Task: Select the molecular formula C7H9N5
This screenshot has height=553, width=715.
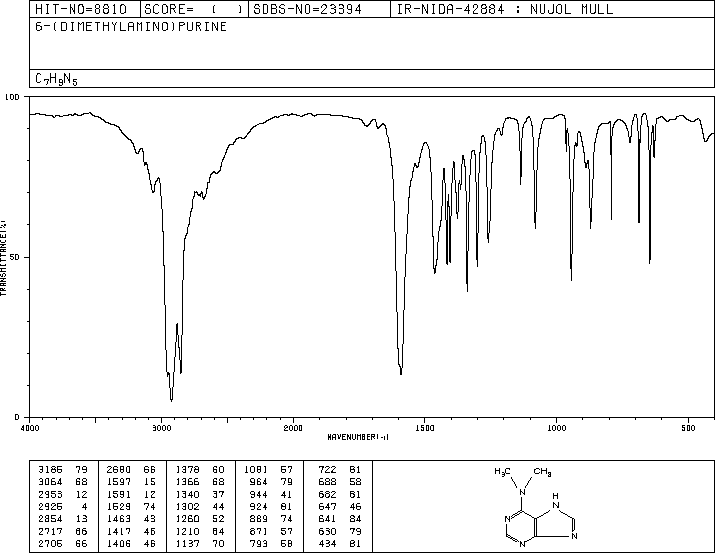Action: coord(57,79)
